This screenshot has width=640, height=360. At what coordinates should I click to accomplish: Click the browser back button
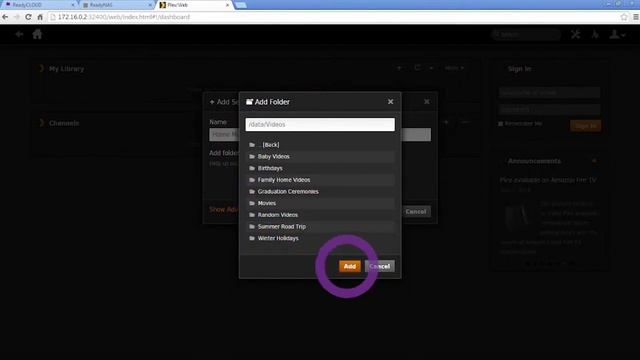point(5,17)
